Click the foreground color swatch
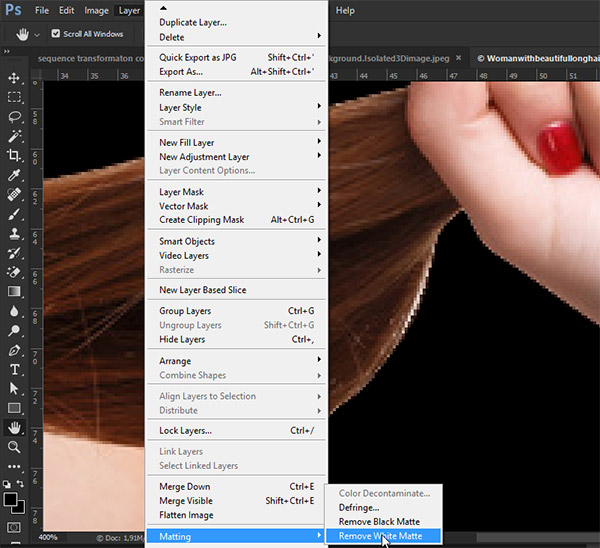Screen dimensions: 600x548 click(x=10, y=497)
